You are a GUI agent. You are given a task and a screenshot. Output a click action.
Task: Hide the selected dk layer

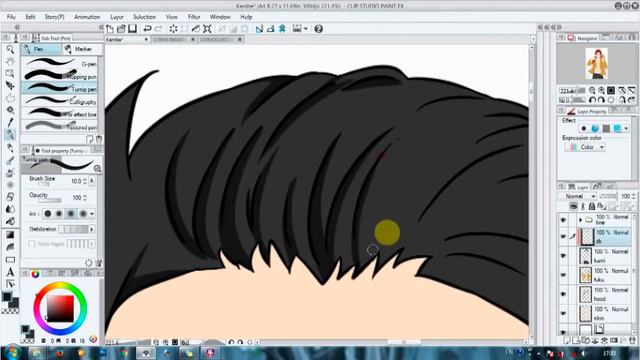pos(563,237)
